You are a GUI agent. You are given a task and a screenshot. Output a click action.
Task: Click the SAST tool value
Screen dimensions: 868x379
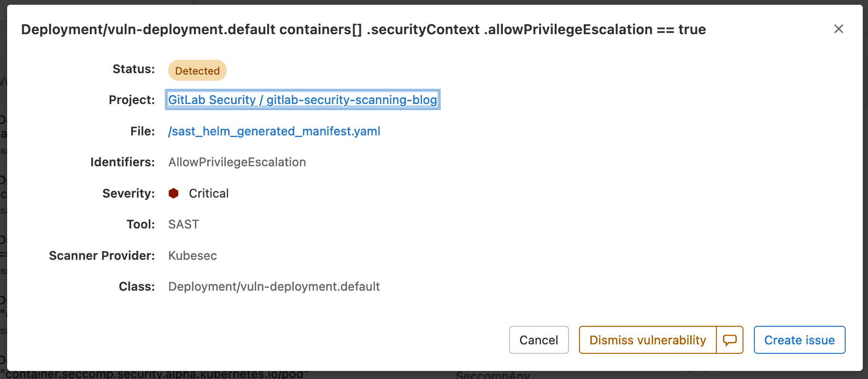(x=183, y=224)
